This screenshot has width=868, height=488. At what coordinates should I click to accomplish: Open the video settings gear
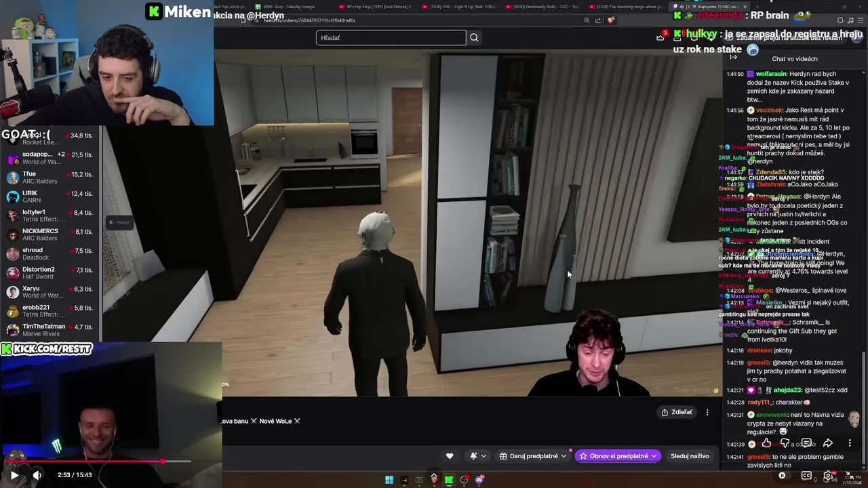828,476
